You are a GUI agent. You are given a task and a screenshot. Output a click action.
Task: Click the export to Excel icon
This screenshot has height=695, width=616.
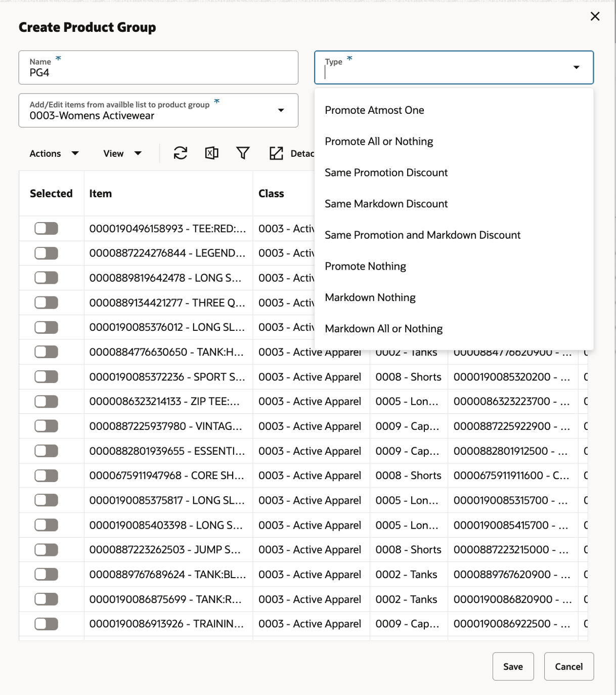tap(212, 153)
